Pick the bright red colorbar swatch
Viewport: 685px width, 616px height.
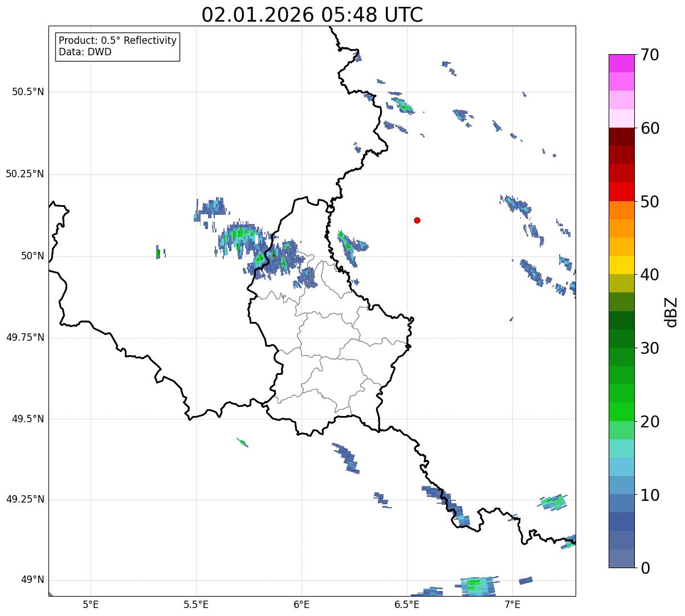[x=622, y=192]
